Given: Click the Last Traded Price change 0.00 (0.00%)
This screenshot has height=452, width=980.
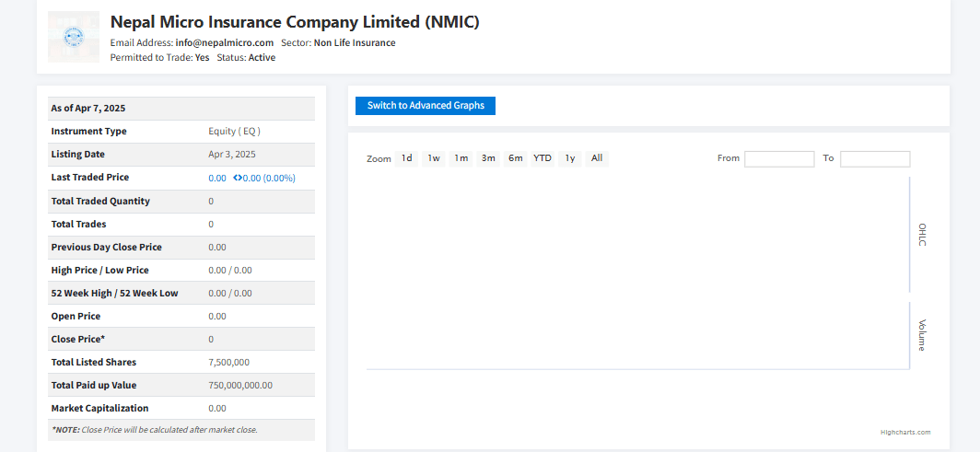Looking at the screenshot, I should click(x=269, y=178).
